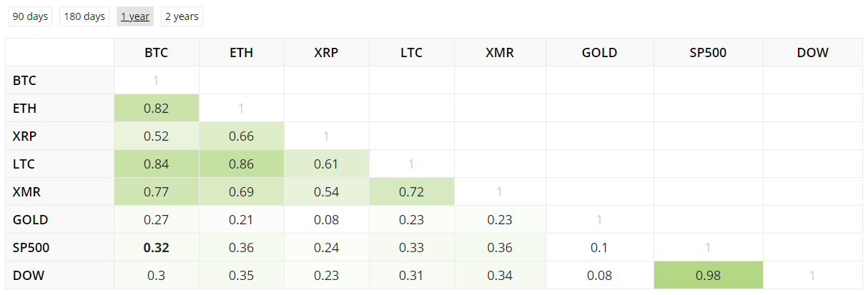Click the 0.27 GOLD-BTC correlation cell
Viewport: 868px width, 295px height.
pos(156,219)
